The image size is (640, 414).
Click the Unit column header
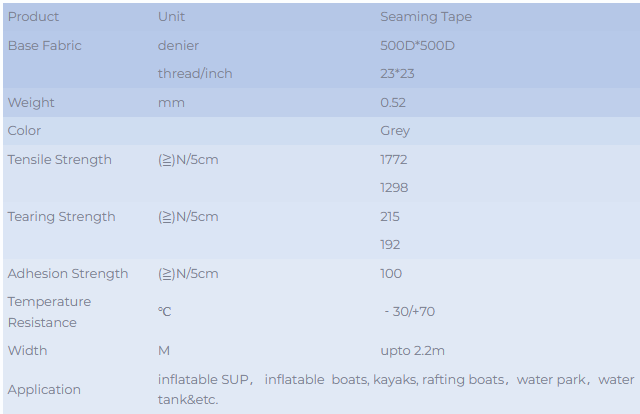pyautogui.click(x=171, y=17)
